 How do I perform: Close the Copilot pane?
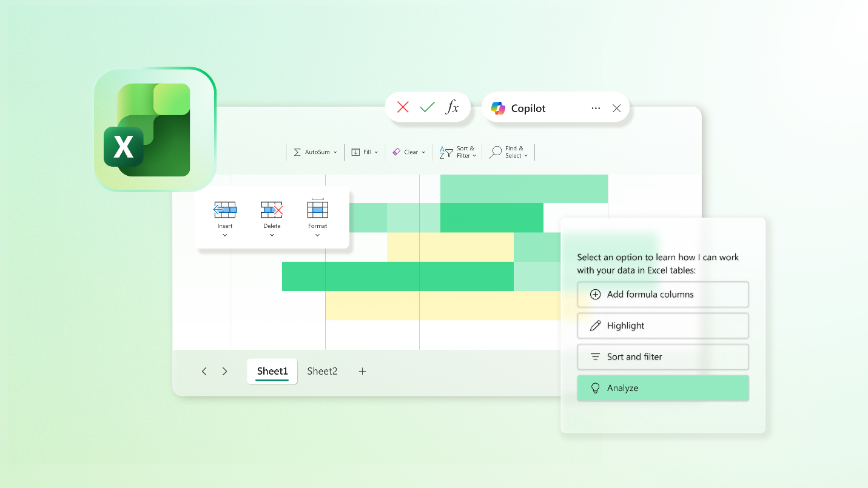coord(616,108)
